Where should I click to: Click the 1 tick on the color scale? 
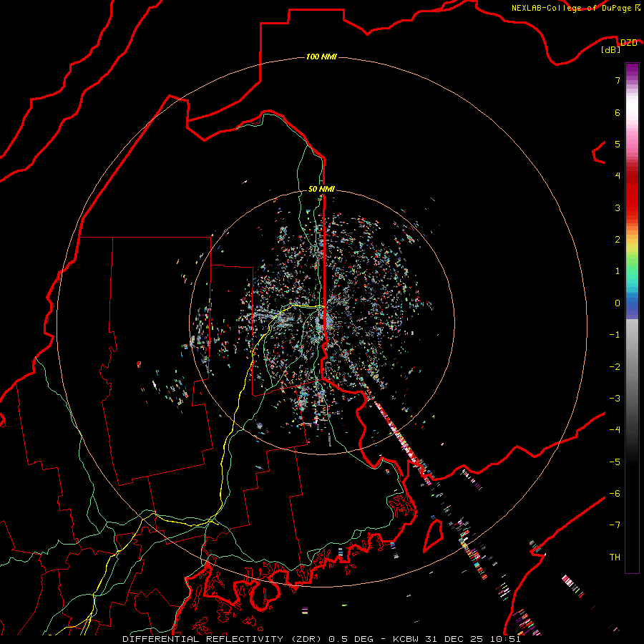[x=618, y=271]
